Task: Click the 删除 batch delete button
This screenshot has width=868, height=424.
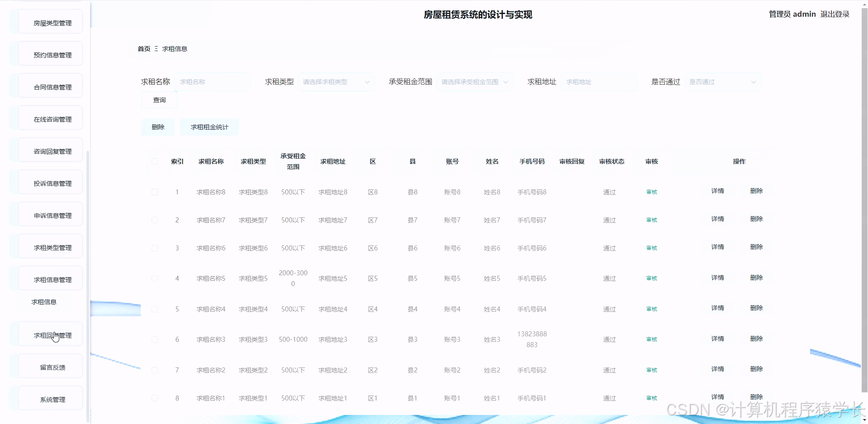Action: point(157,127)
